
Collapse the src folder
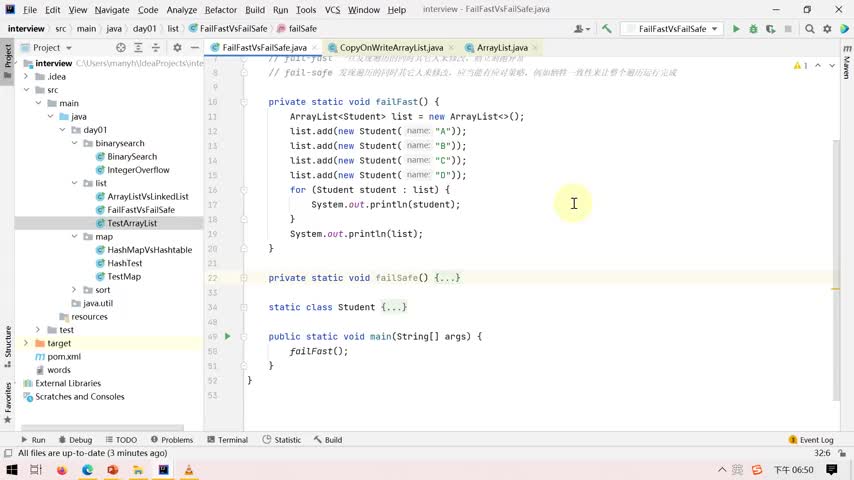point(26,90)
